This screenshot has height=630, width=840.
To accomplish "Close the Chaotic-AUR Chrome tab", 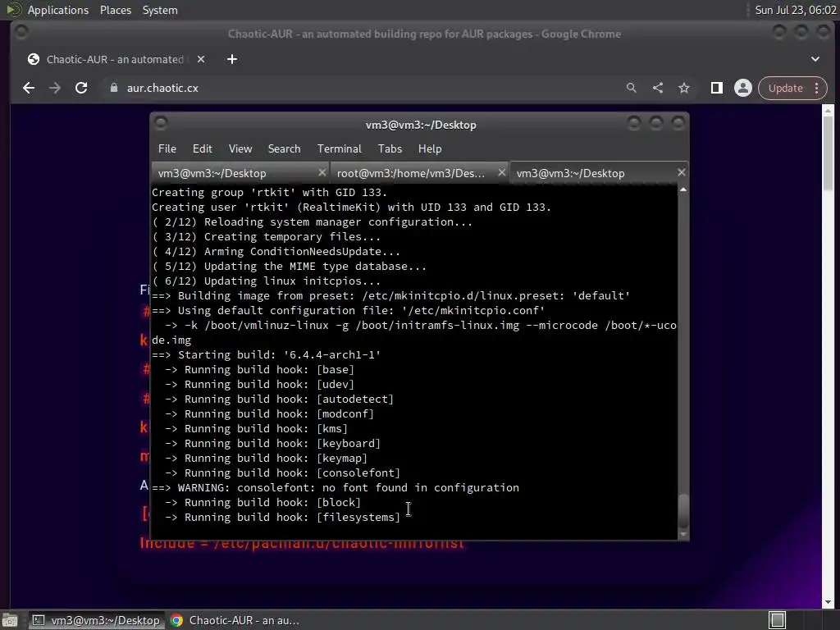I will click(x=201, y=59).
